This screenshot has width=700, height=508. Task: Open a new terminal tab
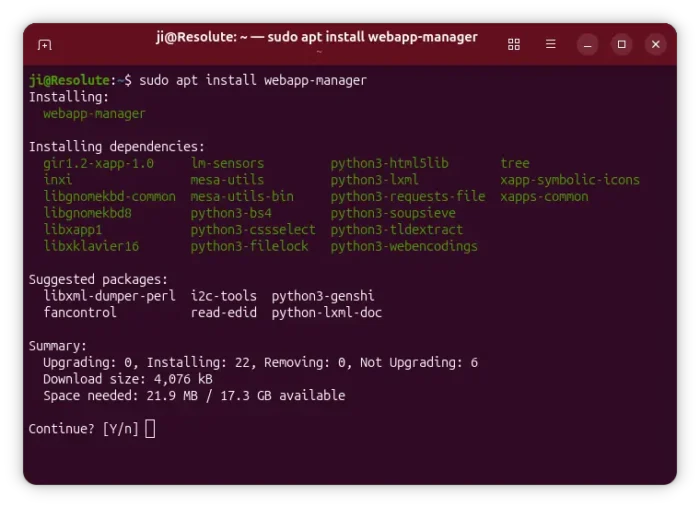pyautogui.click(x=44, y=45)
